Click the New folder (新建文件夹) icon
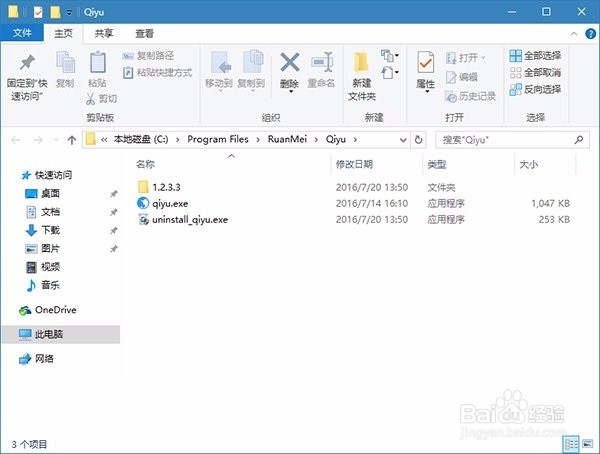This screenshot has height=454, width=600. [361, 63]
